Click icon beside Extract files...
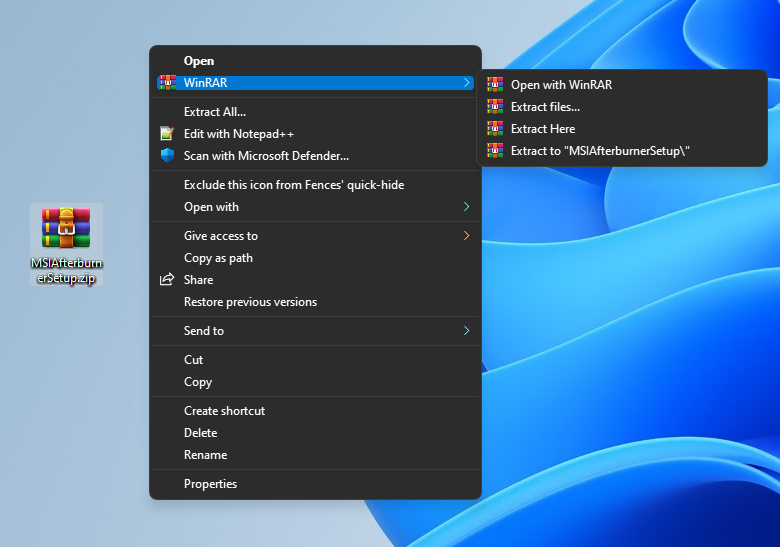Viewport: 780px width, 547px height. coord(494,106)
